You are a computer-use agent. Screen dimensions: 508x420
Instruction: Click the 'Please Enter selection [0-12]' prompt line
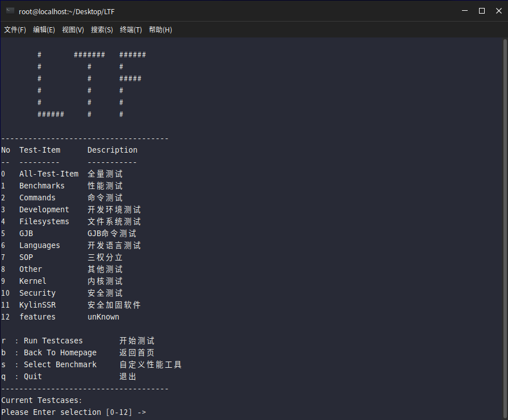73,412
